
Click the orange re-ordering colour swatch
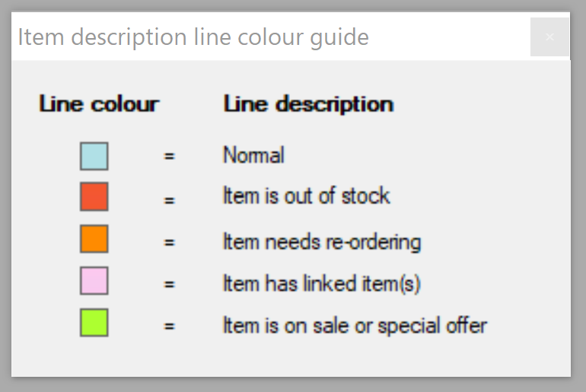pyautogui.click(x=94, y=239)
